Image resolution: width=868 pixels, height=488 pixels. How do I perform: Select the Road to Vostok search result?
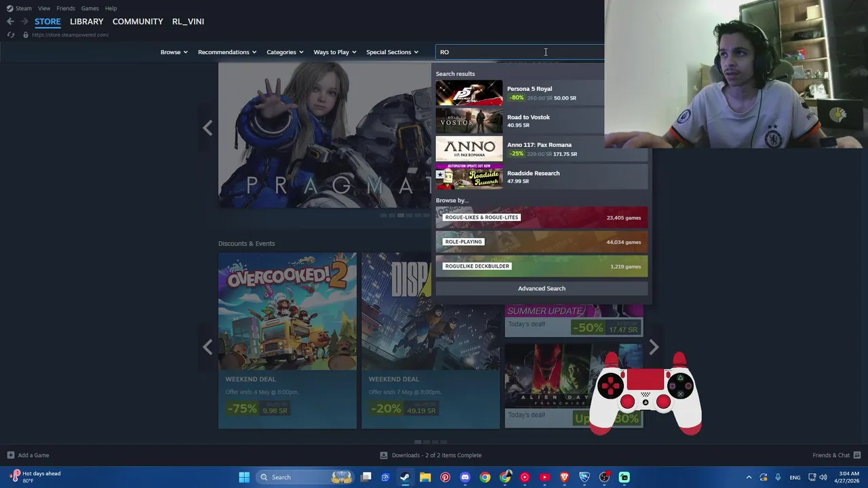pyautogui.click(x=542, y=121)
